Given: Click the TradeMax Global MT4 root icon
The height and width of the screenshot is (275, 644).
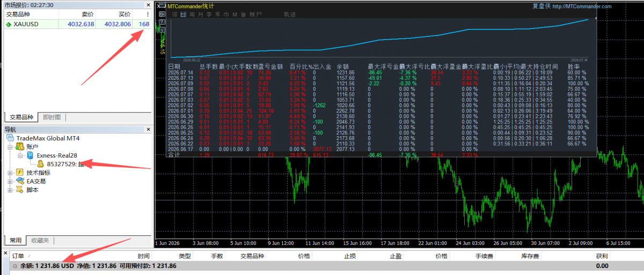Looking at the screenshot, I should 10,138.
